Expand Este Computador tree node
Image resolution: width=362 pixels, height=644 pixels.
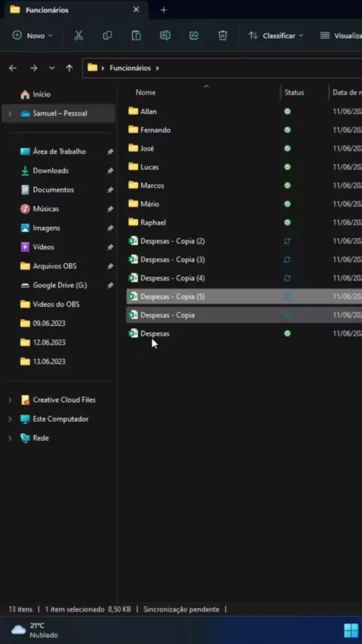pyautogui.click(x=10, y=419)
